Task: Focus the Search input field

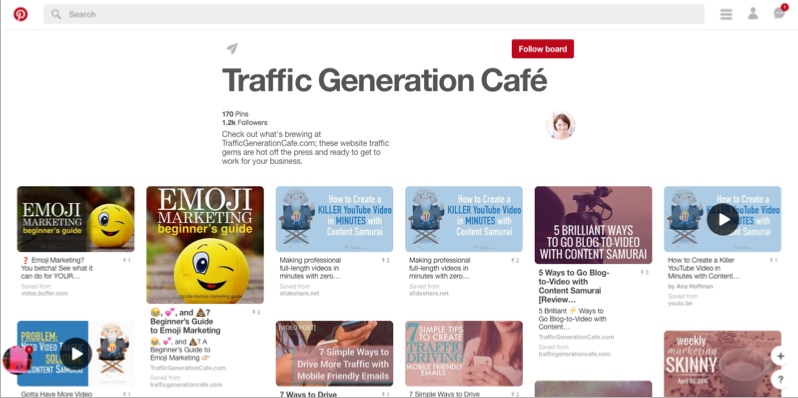Action: 374,14
